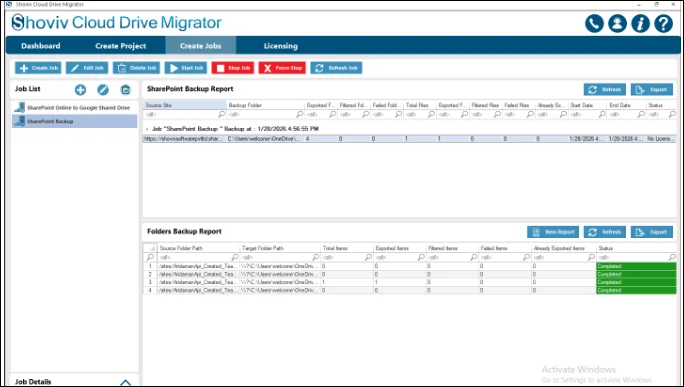684x387 pixels.
Task: Open Item Report in Folders Backup Report
Action: point(553,232)
